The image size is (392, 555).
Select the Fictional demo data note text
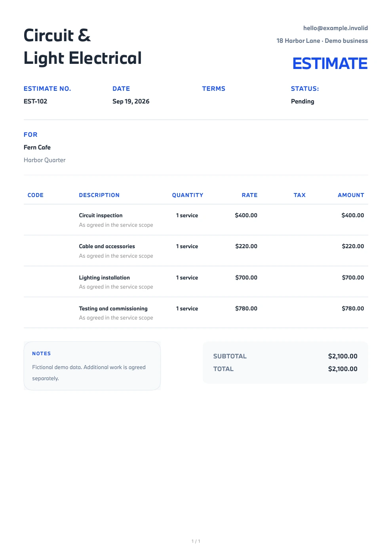point(89,373)
